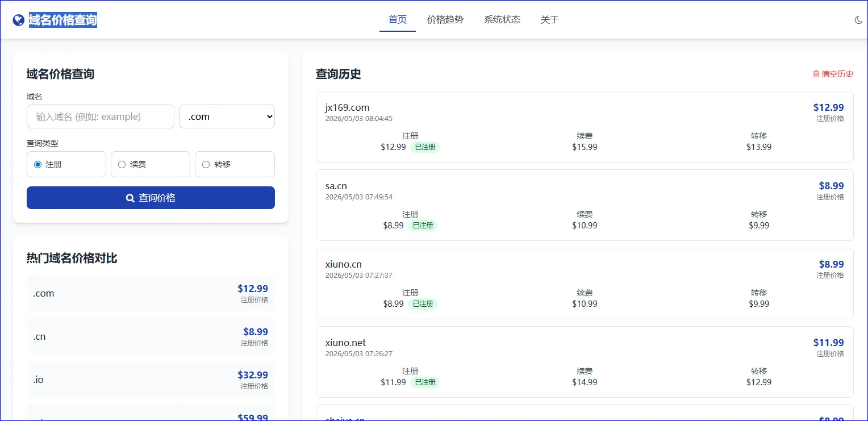The height and width of the screenshot is (421, 868).
Task: Select the 转移 query type radio
Action: click(x=206, y=164)
